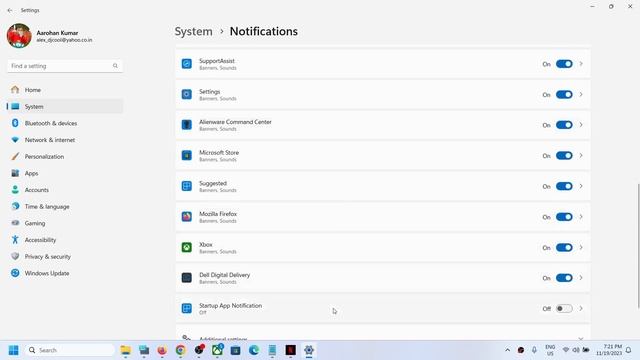Screen dimensions: 640x360
Task: Open Mozilla Firefox row chevron
Action: (581, 217)
